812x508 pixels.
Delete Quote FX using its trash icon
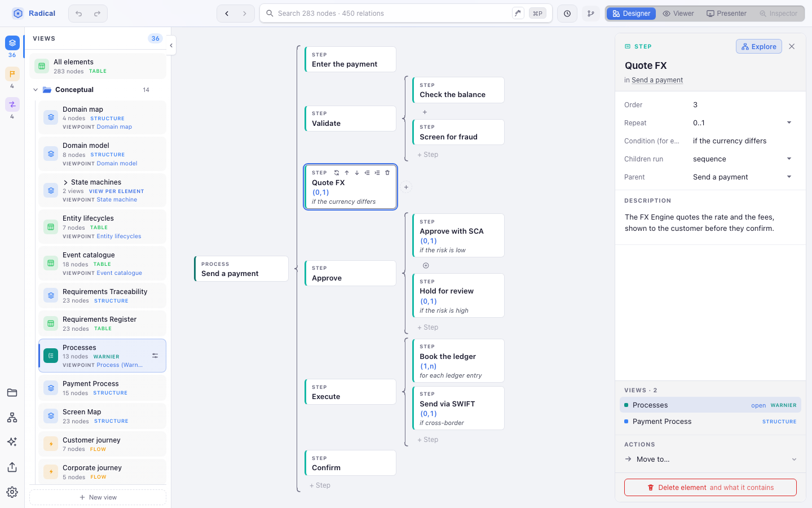click(x=387, y=173)
